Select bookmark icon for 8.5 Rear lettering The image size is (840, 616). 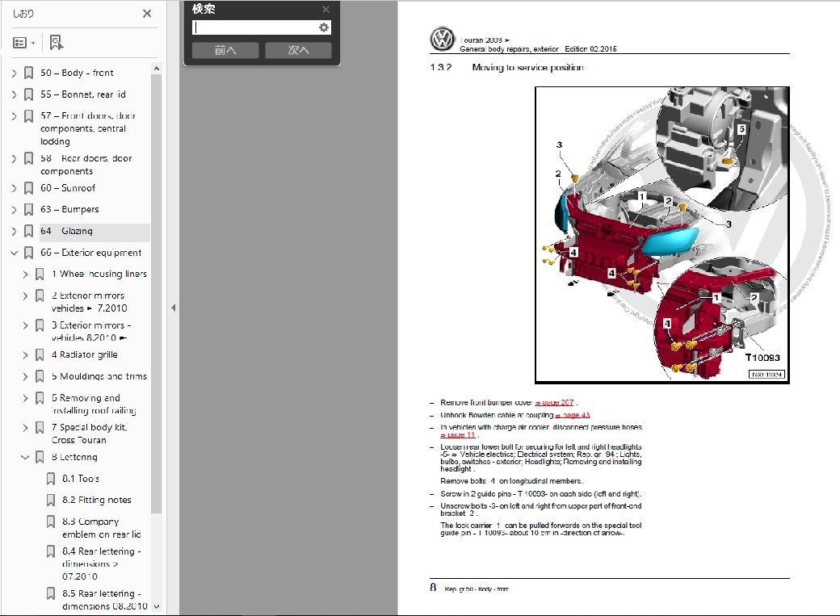coord(51,593)
